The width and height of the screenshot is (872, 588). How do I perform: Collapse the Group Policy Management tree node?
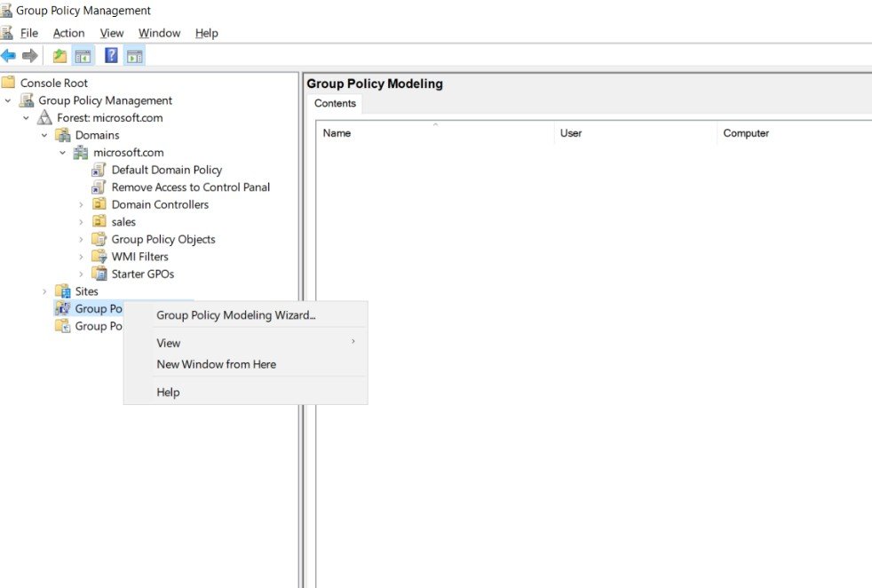(8, 100)
